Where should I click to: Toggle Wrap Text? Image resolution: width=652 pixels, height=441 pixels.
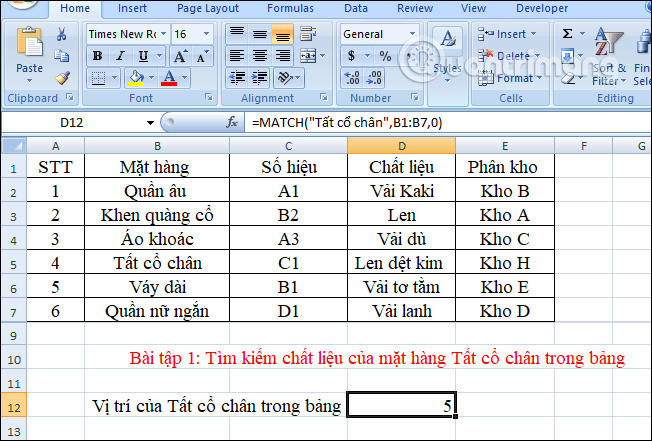point(308,34)
